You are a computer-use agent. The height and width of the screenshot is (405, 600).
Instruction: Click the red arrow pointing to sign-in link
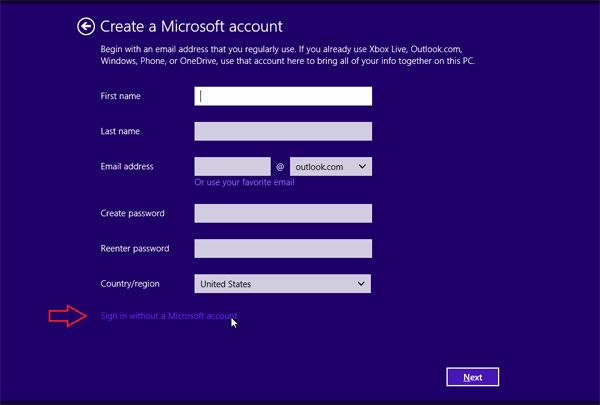point(69,317)
